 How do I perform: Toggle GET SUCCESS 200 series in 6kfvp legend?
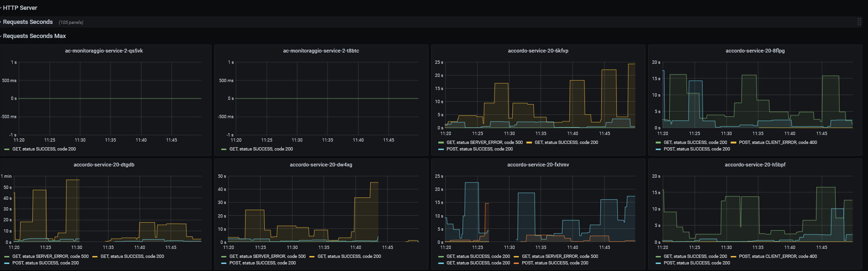(566, 143)
